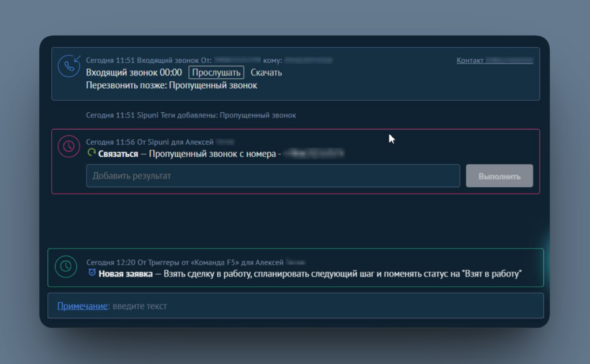
Task: Click Пропущенный звонок с номера text
Action: (x=212, y=154)
